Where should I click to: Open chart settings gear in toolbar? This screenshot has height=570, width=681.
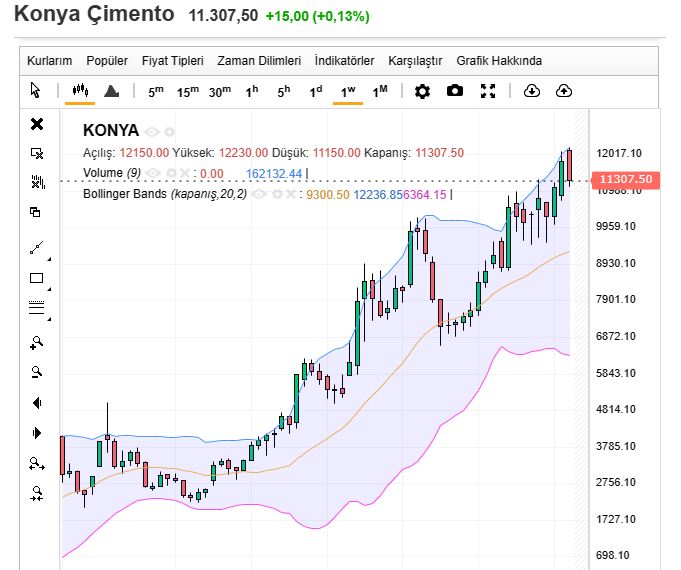point(422,91)
